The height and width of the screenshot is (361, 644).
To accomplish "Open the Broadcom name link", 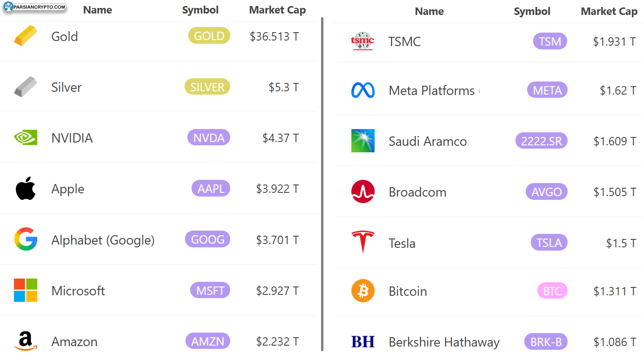I will (x=417, y=192).
